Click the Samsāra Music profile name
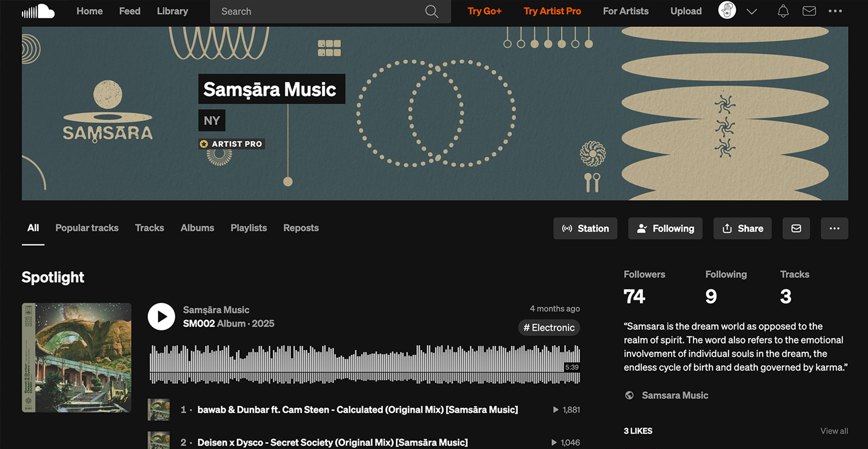The height and width of the screenshot is (449, 868). click(270, 89)
